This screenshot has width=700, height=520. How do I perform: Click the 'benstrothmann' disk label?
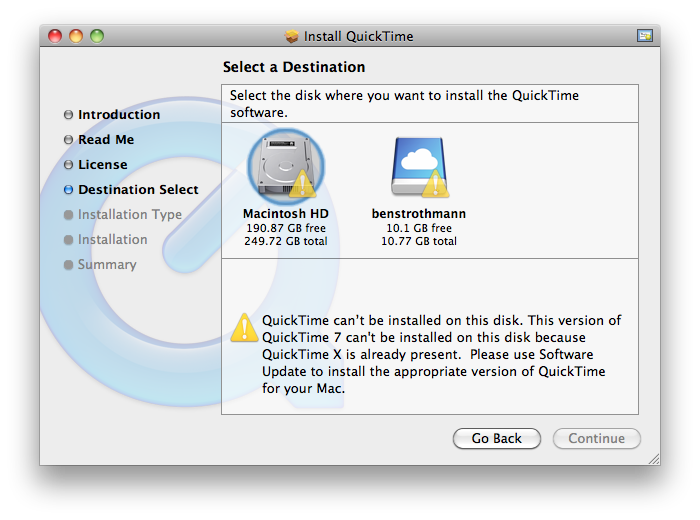point(419,214)
